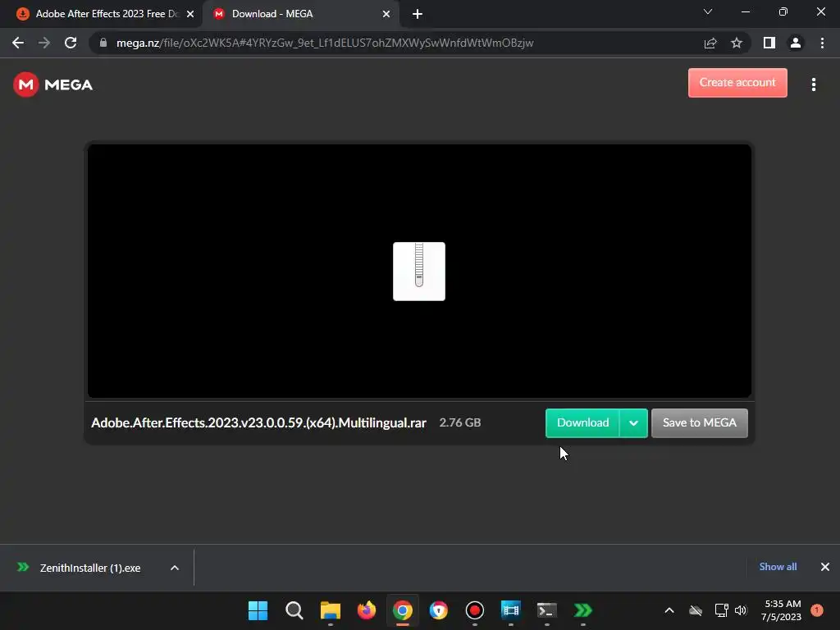Screen dimensions: 840x630
Task: Expand ZenithInstaller download options chevron
Action: [175, 568]
